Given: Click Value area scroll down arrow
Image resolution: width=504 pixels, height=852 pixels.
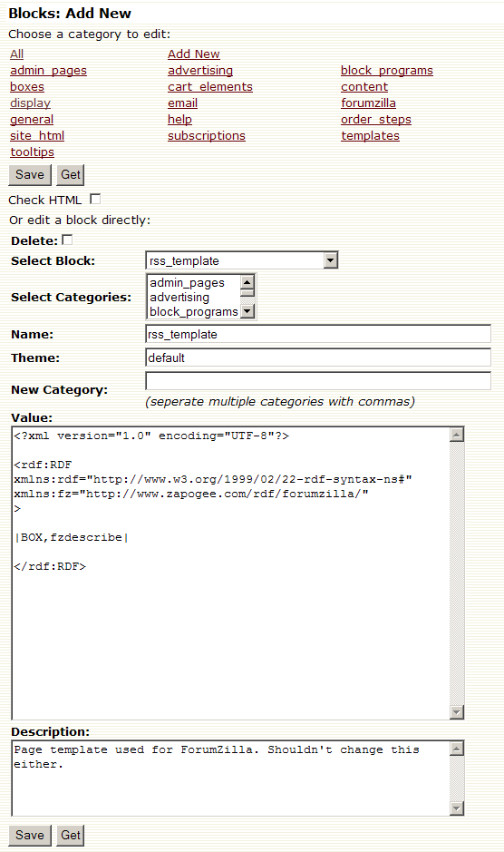Looking at the screenshot, I should coord(457,711).
